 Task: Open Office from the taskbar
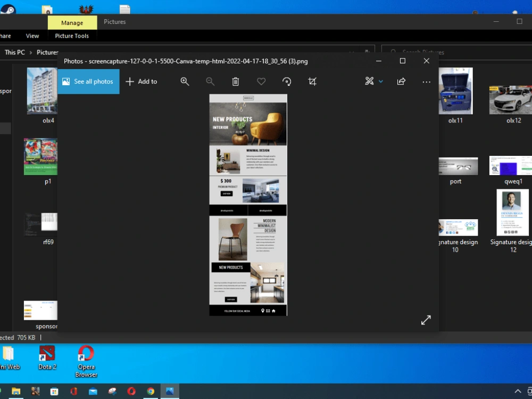[73, 391]
